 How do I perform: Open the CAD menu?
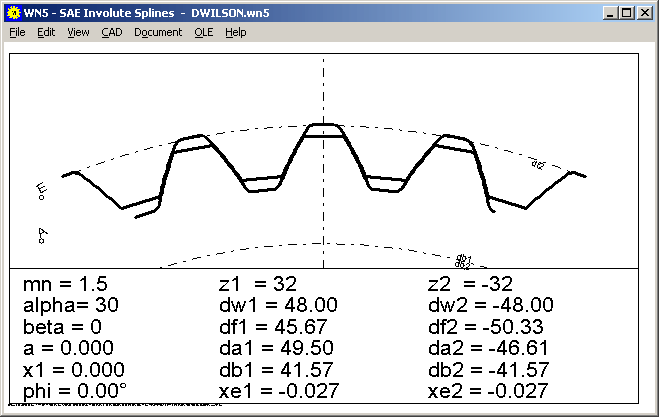click(112, 32)
